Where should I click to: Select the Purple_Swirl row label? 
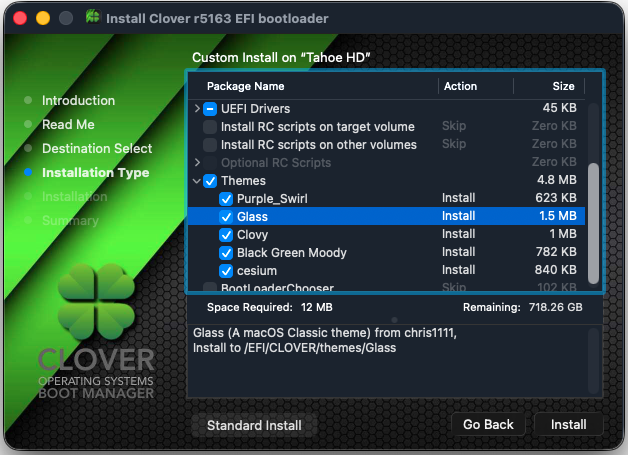click(x=272, y=199)
